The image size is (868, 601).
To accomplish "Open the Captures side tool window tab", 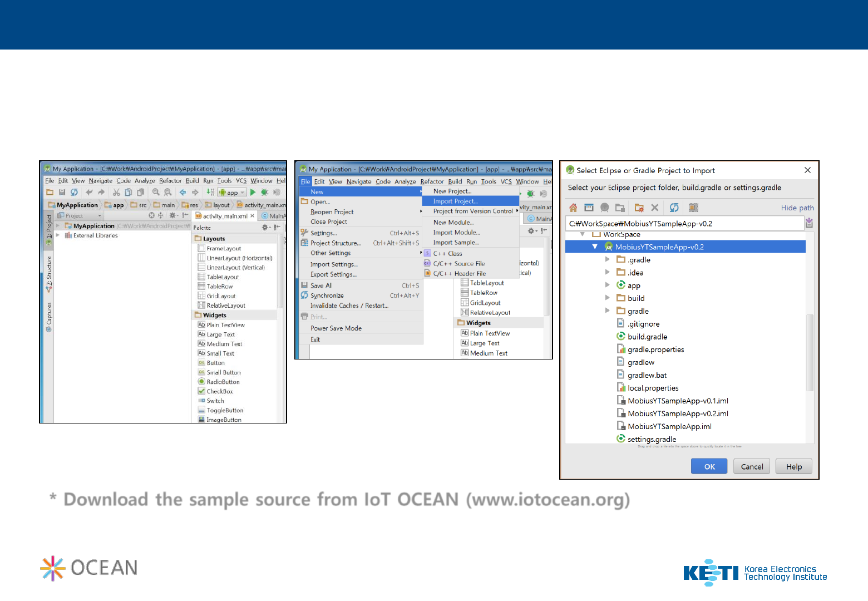I will pyautogui.click(x=49, y=317).
